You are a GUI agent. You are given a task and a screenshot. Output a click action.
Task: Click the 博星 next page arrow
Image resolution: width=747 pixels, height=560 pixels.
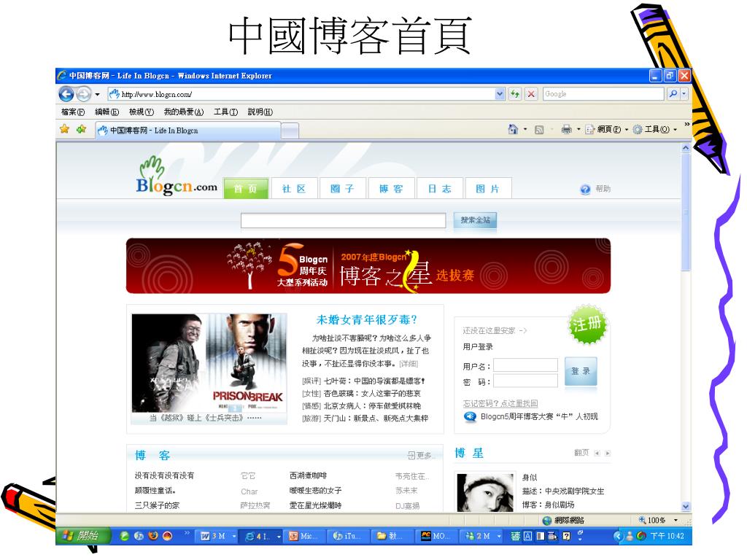coord(608,454)
